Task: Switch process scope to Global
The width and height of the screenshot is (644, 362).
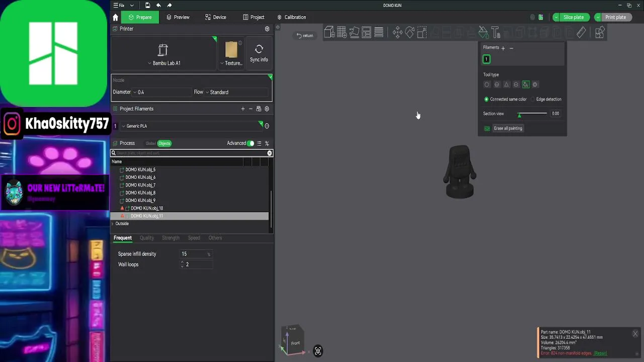Action: pyautogui.click(x=150, y=143)
